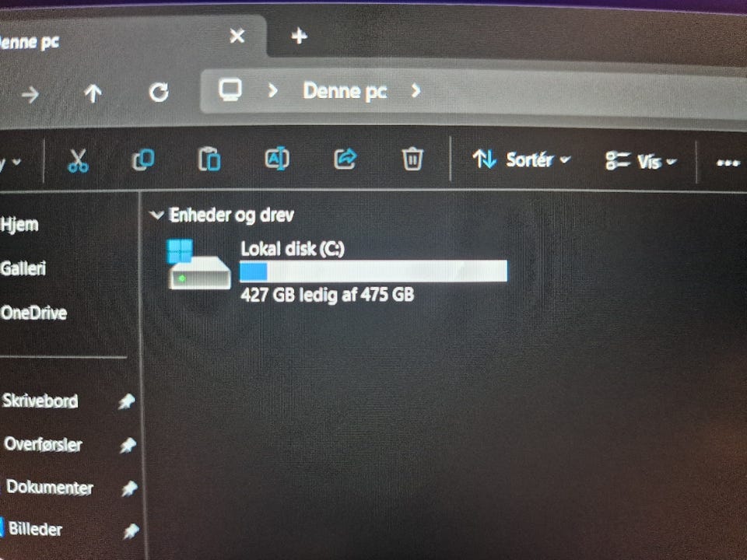Open pinned Overførsler folder
747x560 pixels.
pyautogui.click(x=43, y=444)
